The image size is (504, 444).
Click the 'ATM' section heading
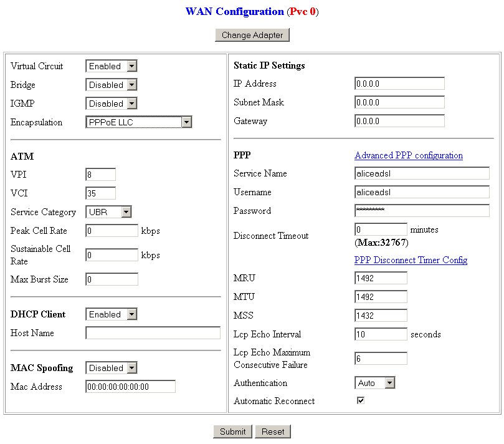22,157
